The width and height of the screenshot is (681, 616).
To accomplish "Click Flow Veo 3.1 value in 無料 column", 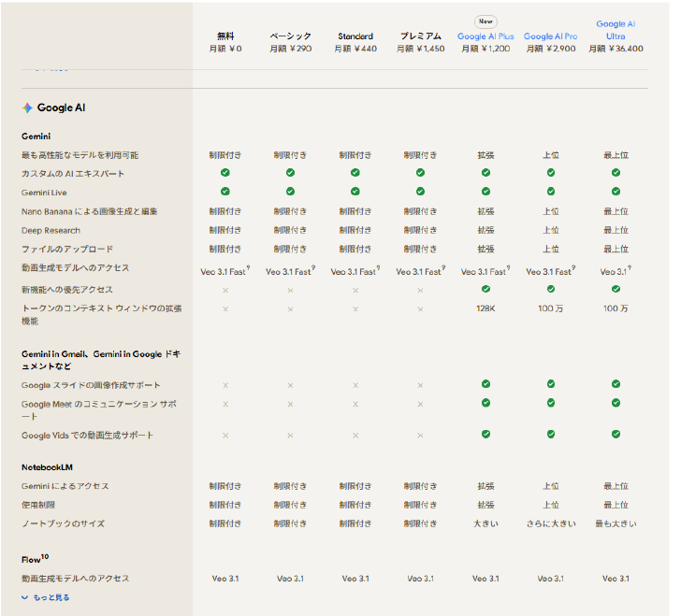I will [x=225, y=579].
